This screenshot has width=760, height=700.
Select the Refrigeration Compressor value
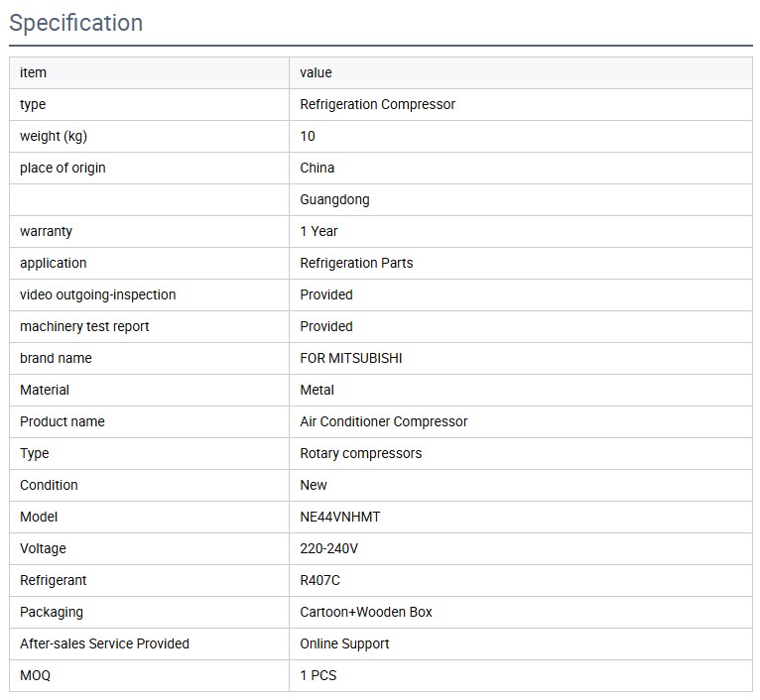[377, 104]
